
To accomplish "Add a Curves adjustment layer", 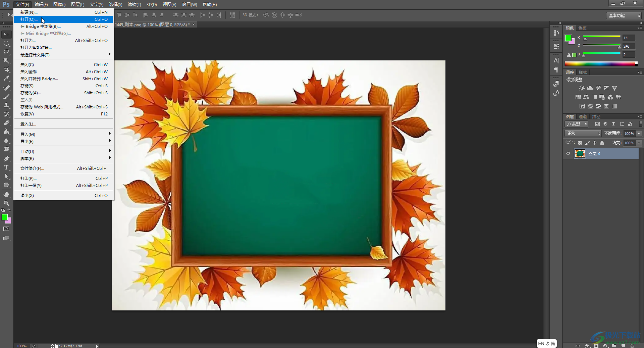I will coord(598,88).
